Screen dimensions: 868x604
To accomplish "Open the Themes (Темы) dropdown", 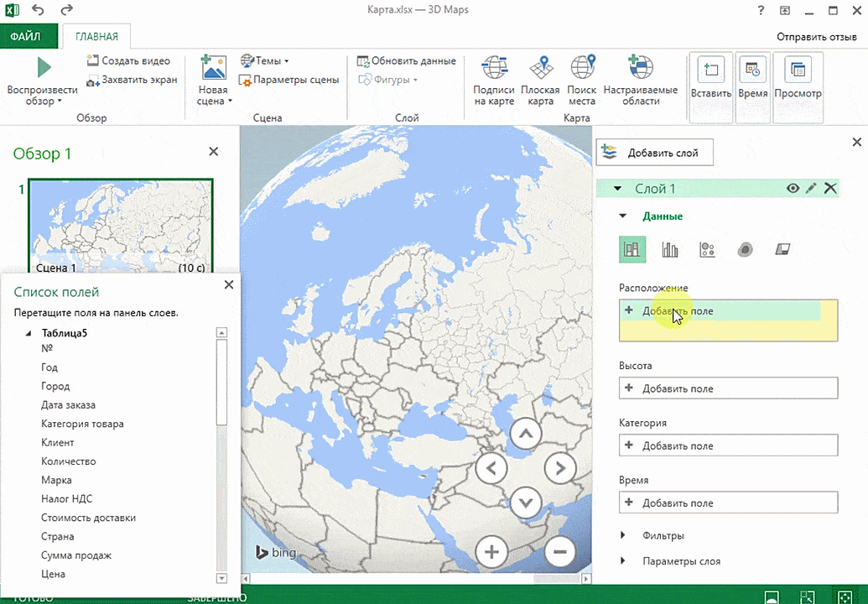I will pos(265,61).
